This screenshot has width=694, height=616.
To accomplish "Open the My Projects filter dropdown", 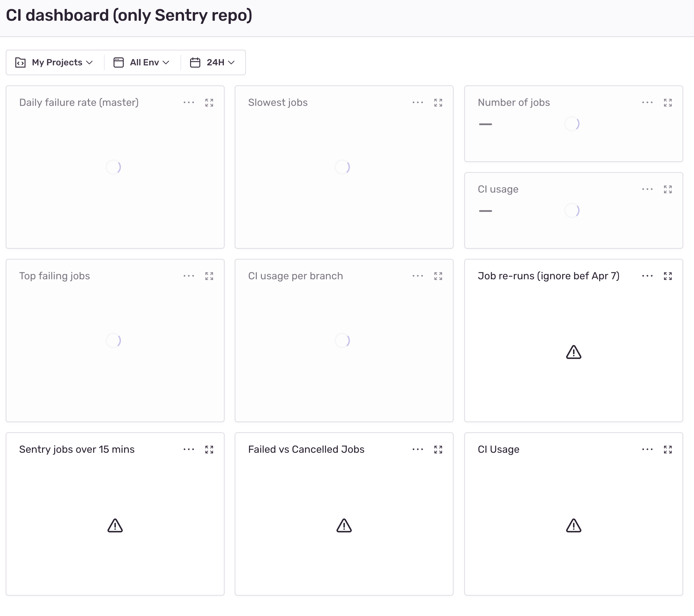I will 54,62.
